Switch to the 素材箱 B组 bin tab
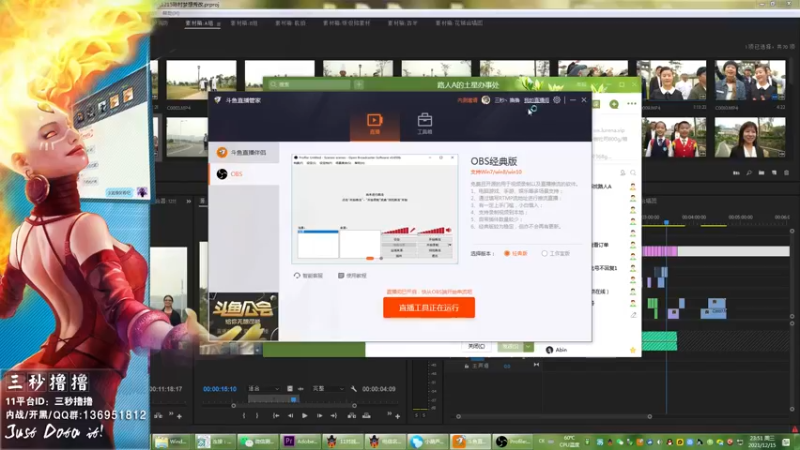Image resolution: width=800 pixels, height=450 pixels. click(244, 23)
